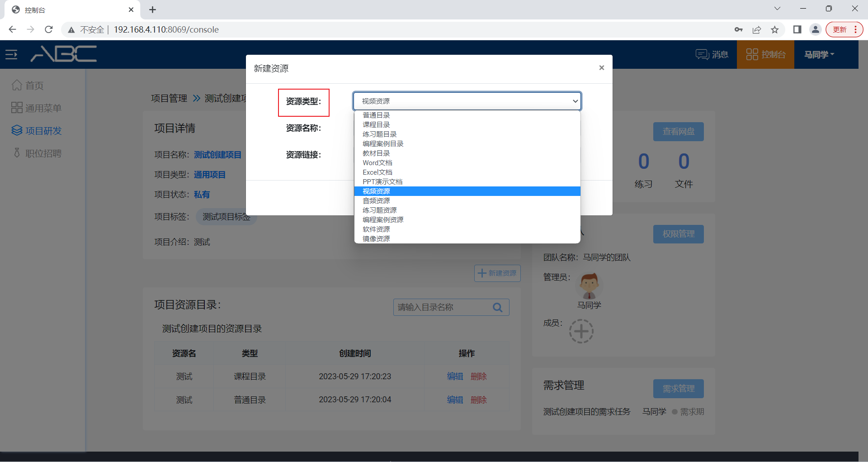This screenshot has width=868, height=462.
Task: Open the 消息 messages icon
Action: tap(712, 54)
